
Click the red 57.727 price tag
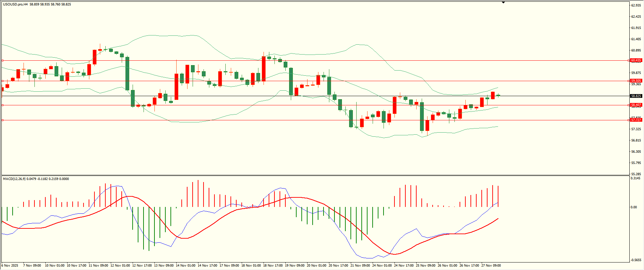[636, 120]
